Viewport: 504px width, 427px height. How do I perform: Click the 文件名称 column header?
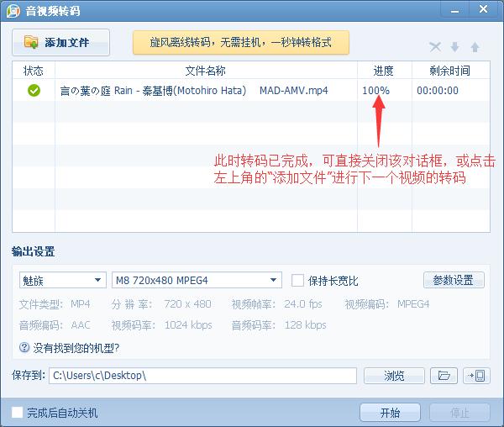point(206,71)
